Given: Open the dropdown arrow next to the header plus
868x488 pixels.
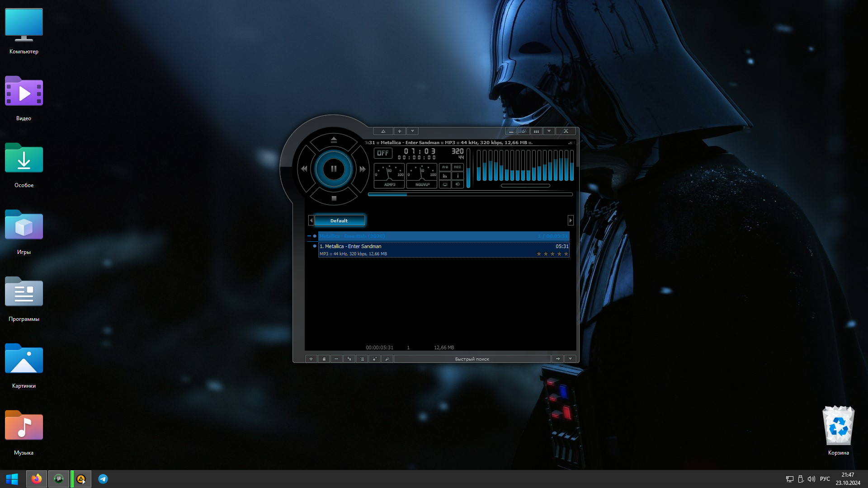Looking at the screenshot, I should click(x=412, y=131).
